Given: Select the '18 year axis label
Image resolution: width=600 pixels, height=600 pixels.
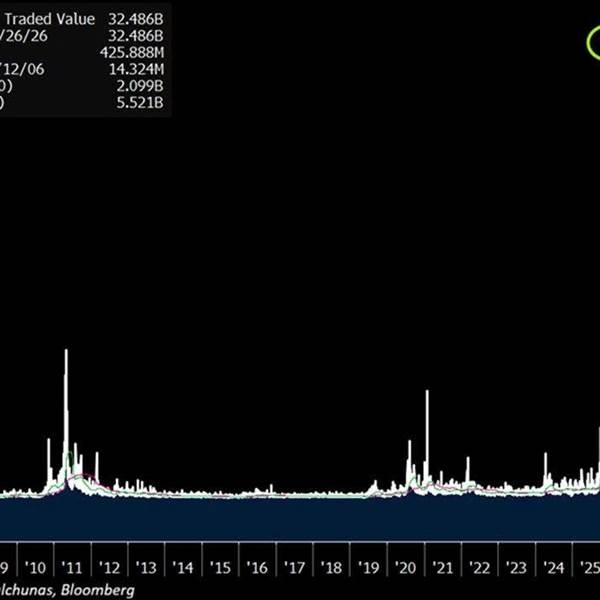Looking at the screenshot, I should pyautogui.click(x=331, y=567).
